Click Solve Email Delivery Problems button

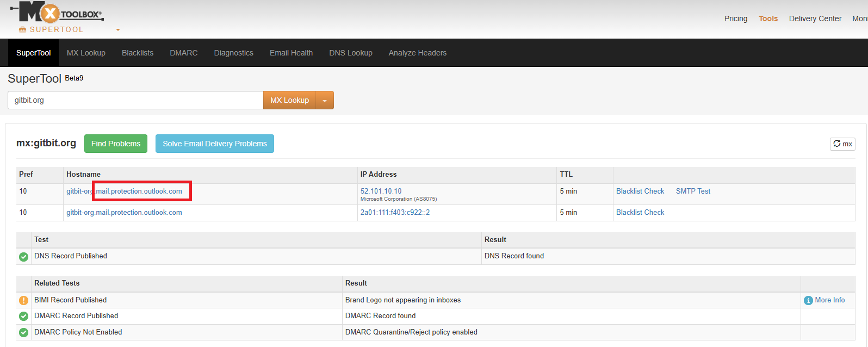(x=215, y=144)
